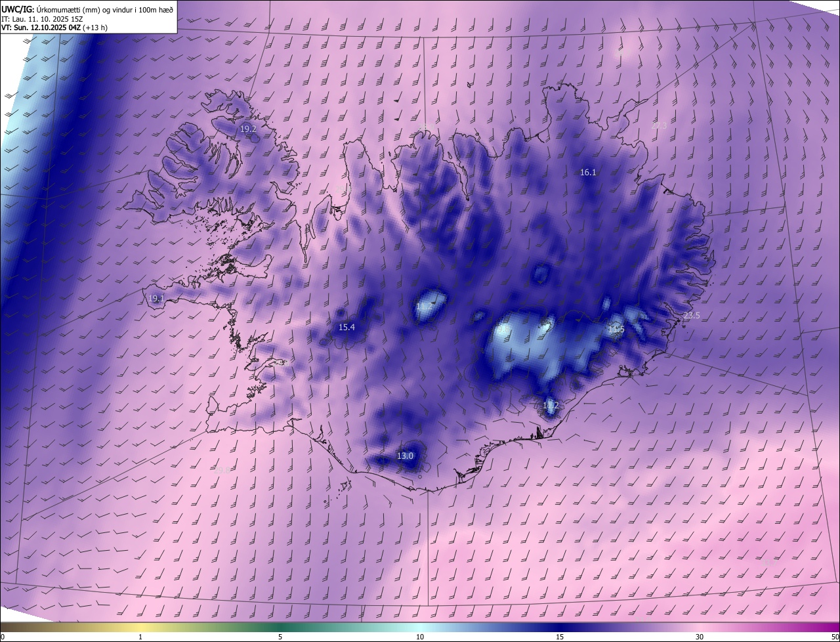Image resolution: width=840 pixels, height=642 pixels.
Task: Click the 'VT: Sun. 12.10.2025 04Z' line
Action: point(54,28)
